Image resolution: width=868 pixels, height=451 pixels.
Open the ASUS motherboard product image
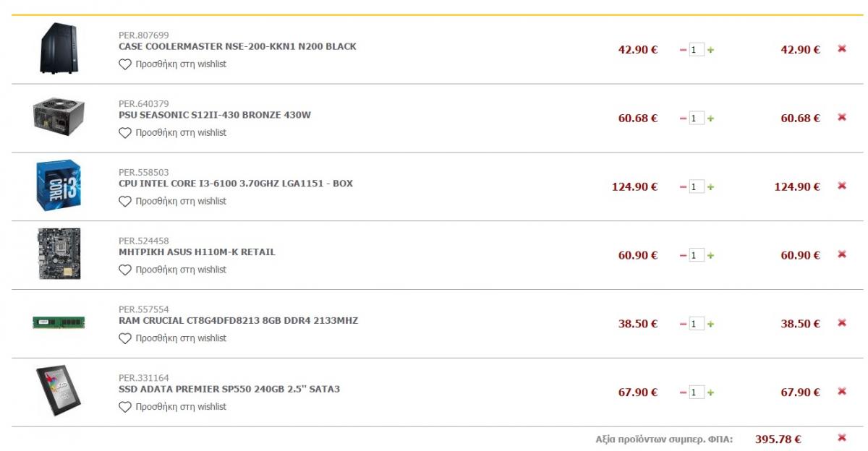(59, 254)
